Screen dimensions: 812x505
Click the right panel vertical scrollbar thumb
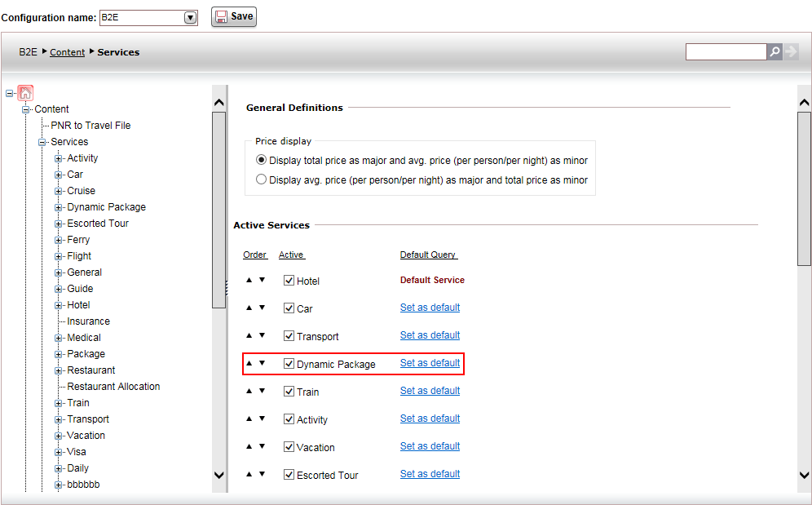coord(804,188)
